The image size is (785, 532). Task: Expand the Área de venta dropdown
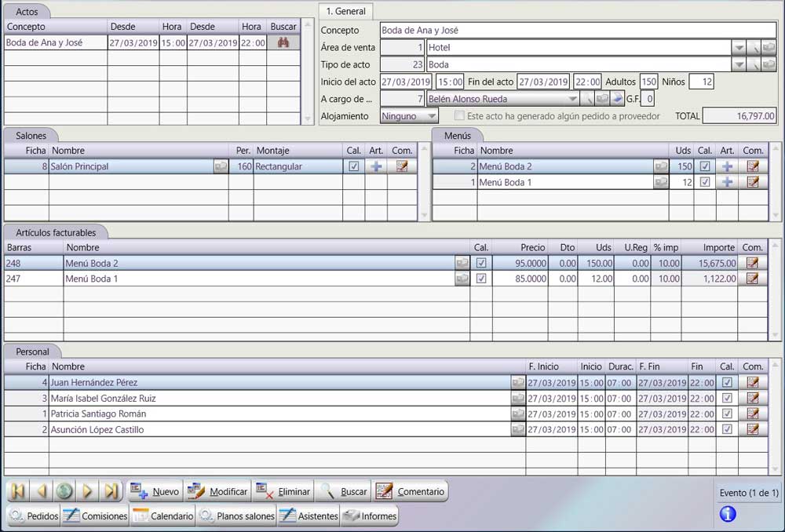point(738,48)
